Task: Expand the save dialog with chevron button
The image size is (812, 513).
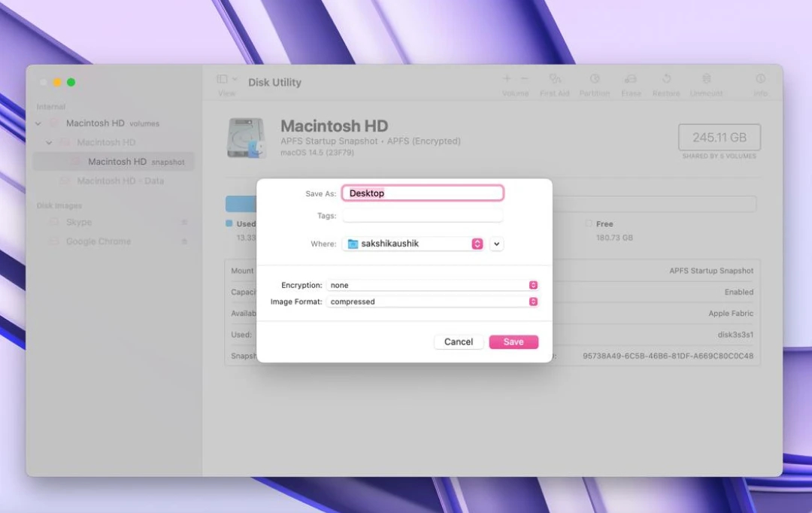Action: (496, 244)
